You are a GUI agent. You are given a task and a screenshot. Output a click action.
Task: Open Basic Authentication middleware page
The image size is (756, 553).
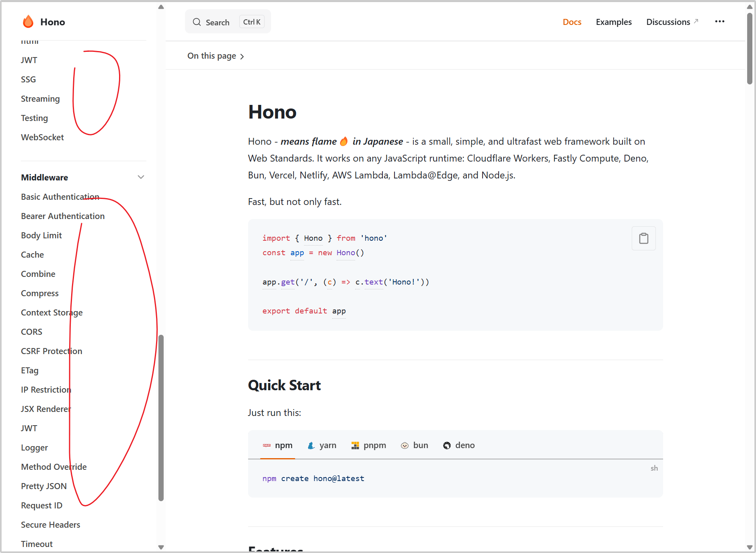pyautogui.click(x=60, y=197)
